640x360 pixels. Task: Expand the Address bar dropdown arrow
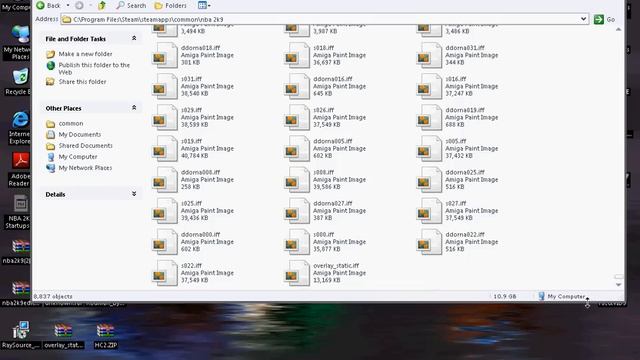[583, 19]
